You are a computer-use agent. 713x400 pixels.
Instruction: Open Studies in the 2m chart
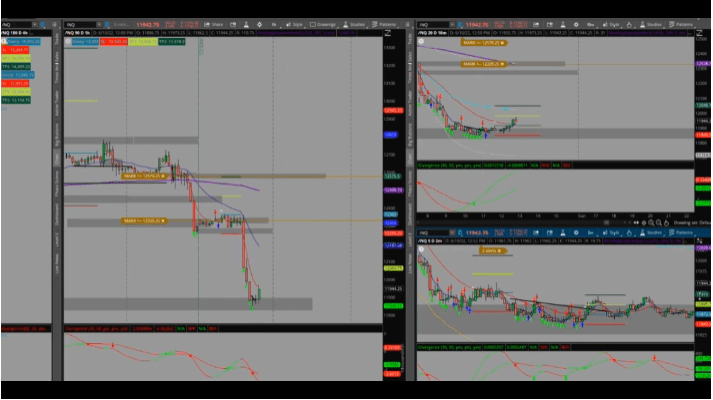tap(651, 233)
